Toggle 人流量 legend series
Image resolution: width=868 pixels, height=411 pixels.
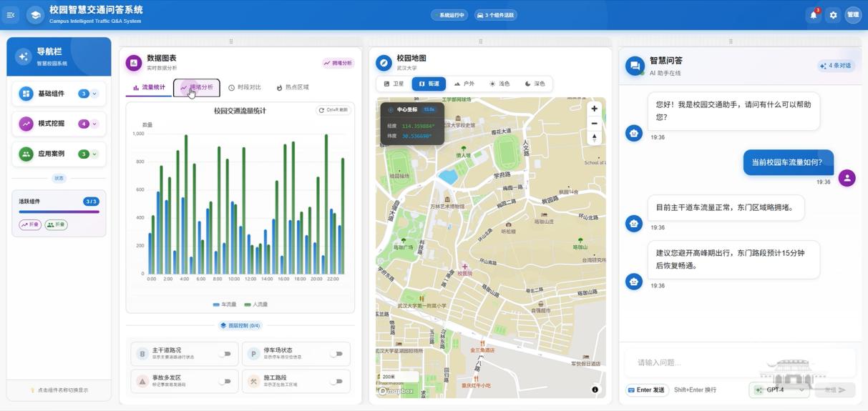[256, 304]
